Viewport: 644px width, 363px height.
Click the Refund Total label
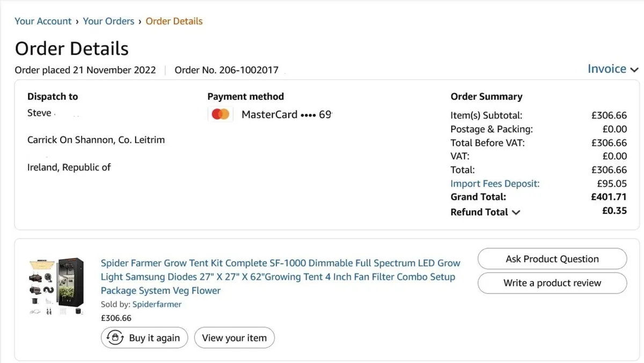pos(479,212)
